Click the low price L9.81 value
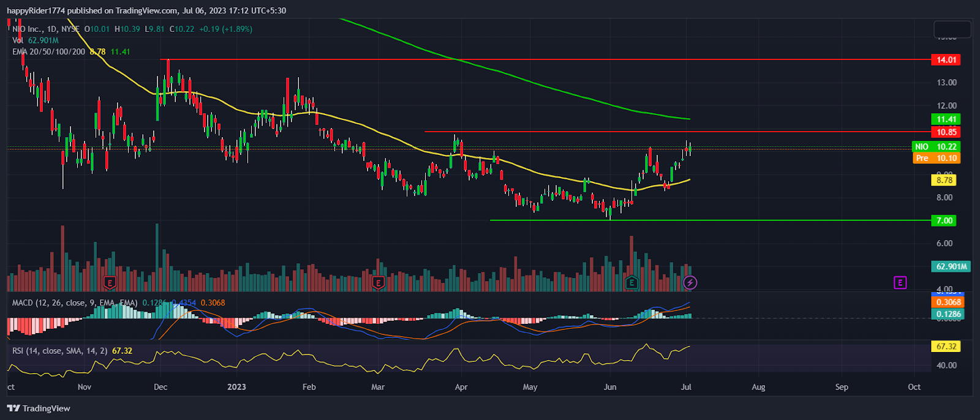Screen dimensions: 980x420 154,29
